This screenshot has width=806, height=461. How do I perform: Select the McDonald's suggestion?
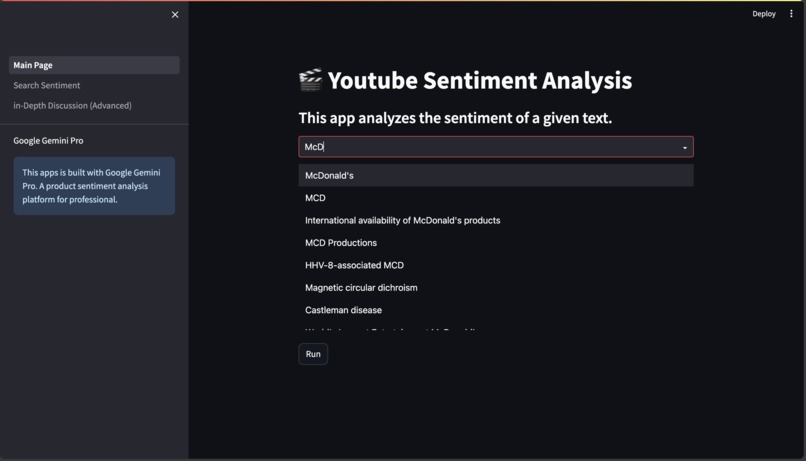click(496, 175)
